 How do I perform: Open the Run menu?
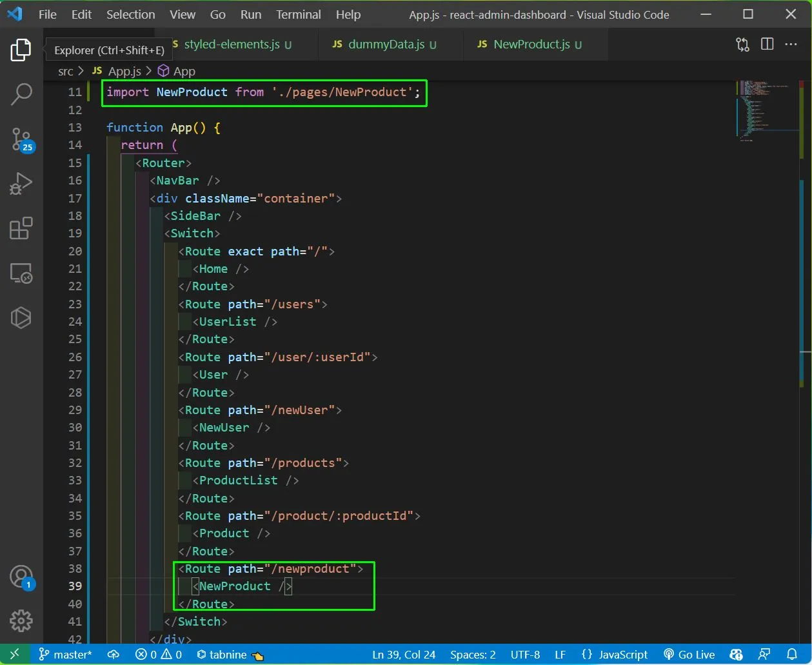coord(251,14)
